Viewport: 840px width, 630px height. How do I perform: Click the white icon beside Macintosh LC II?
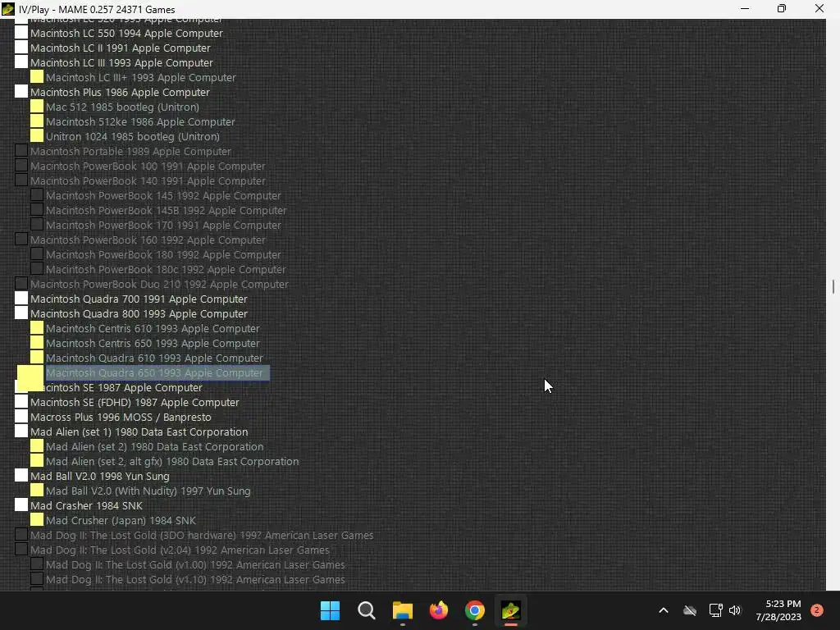click(21, 47)
